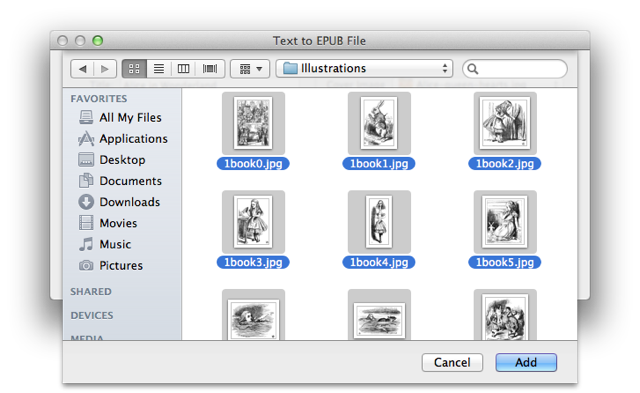The height and width of the screenshot is (393, 640).
Task: Switch to column view mode
Action: click(184, 69)
